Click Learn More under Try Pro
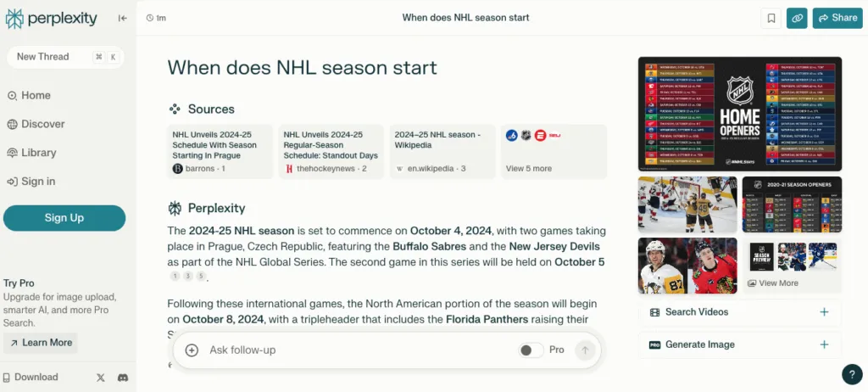 (41, 343)
